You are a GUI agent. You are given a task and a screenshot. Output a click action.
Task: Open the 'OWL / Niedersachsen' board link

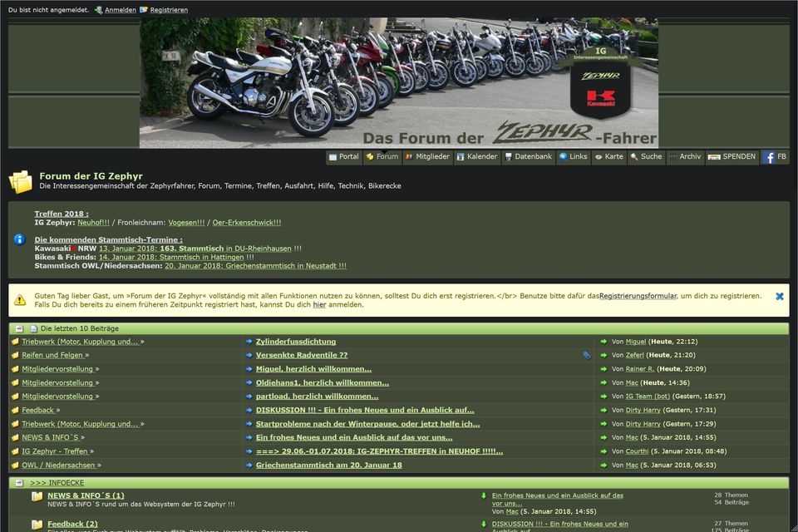(x=58, y=465)
